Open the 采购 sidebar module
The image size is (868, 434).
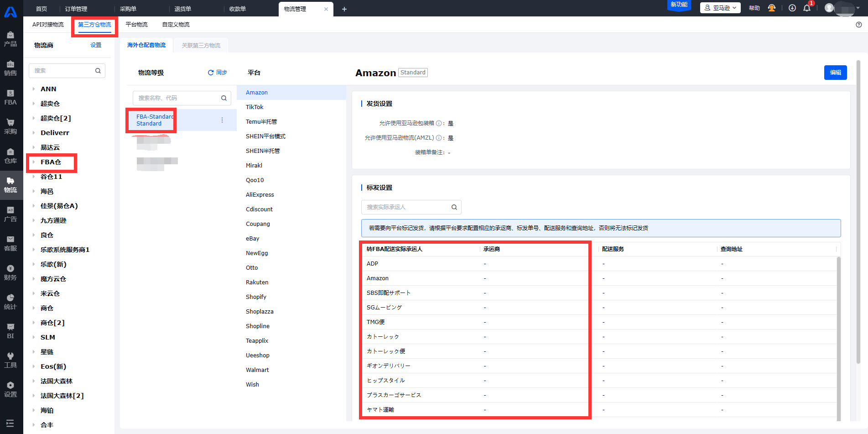10,127
